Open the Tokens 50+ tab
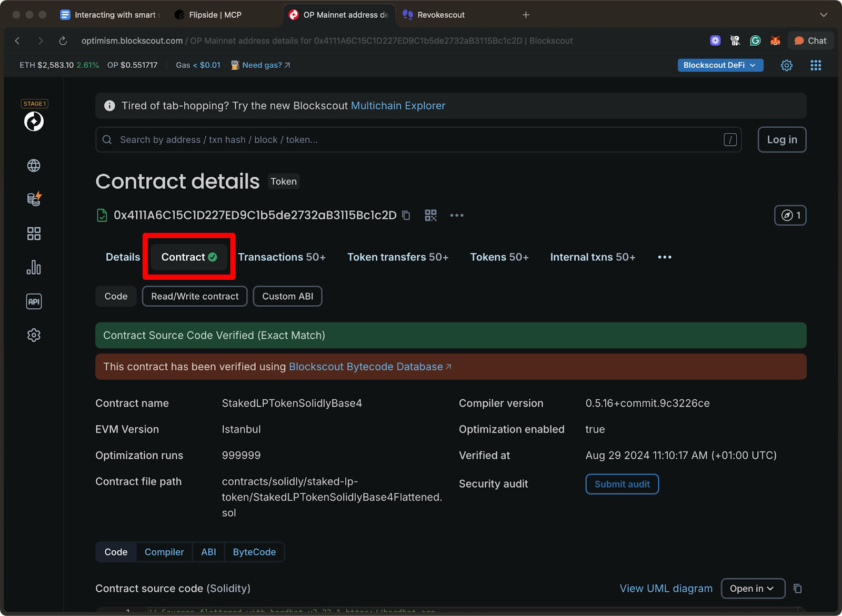 (x=499, y=257)
